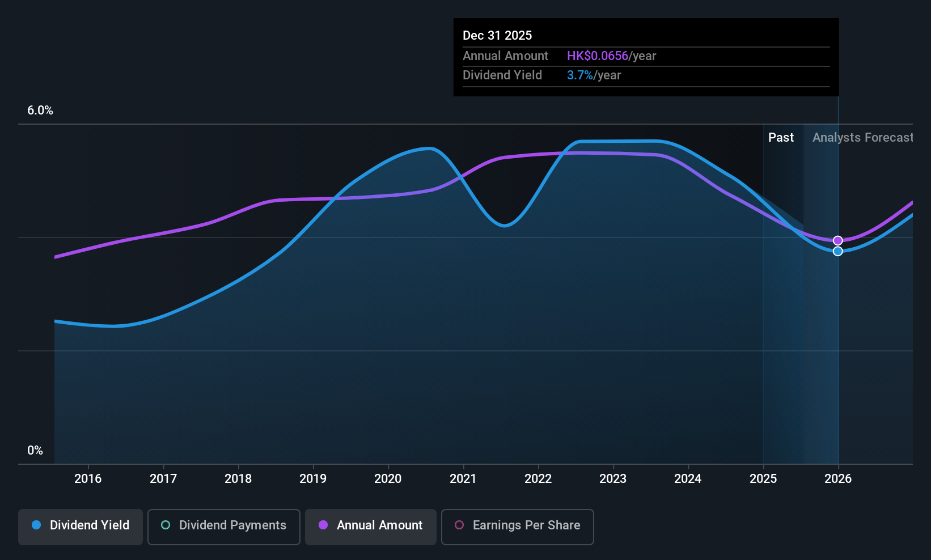Screen dimensions: 931x560
Task: Click the 2018 x-axis label
Action: (x=238, y=479)
